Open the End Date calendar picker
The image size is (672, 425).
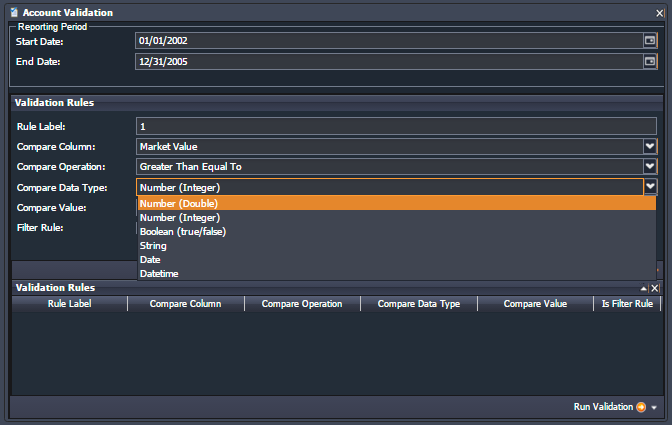(x=649, y=62)
